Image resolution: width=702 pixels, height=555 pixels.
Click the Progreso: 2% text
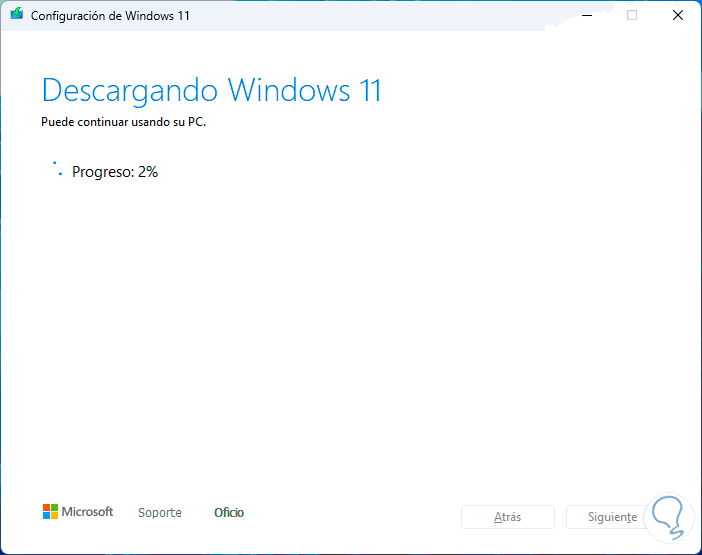click(x=115, y=172)
